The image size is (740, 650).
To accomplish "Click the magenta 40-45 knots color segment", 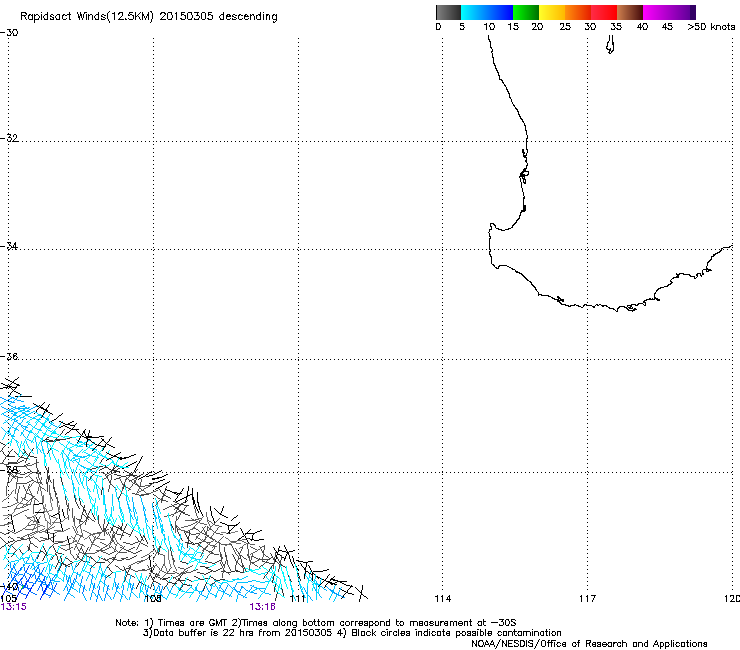I will coord(656,12).
